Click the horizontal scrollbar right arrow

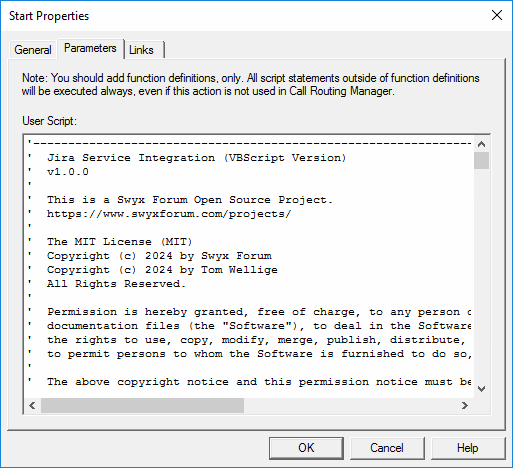[x=465, y=405]
